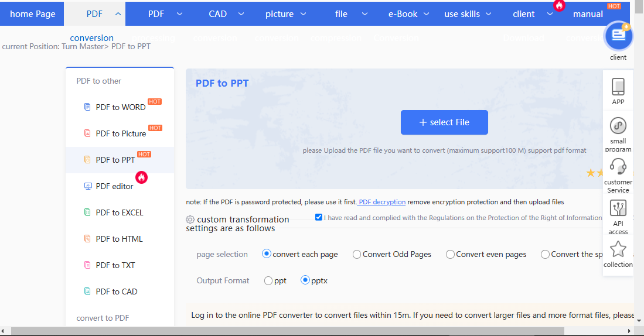This screenshot has width=644, height=336.
Task: Open the PDF to TXT link
Action: (x=115, y=265)
